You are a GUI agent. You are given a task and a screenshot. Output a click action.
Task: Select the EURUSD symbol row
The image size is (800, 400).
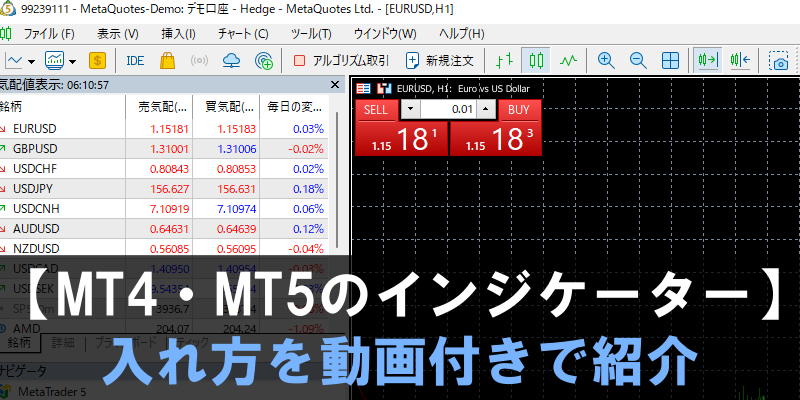164,129
